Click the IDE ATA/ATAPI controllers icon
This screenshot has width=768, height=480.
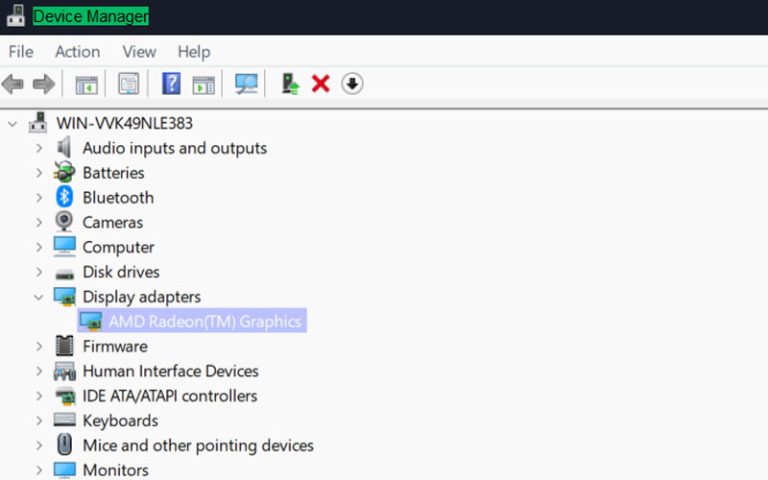(65, 396)
